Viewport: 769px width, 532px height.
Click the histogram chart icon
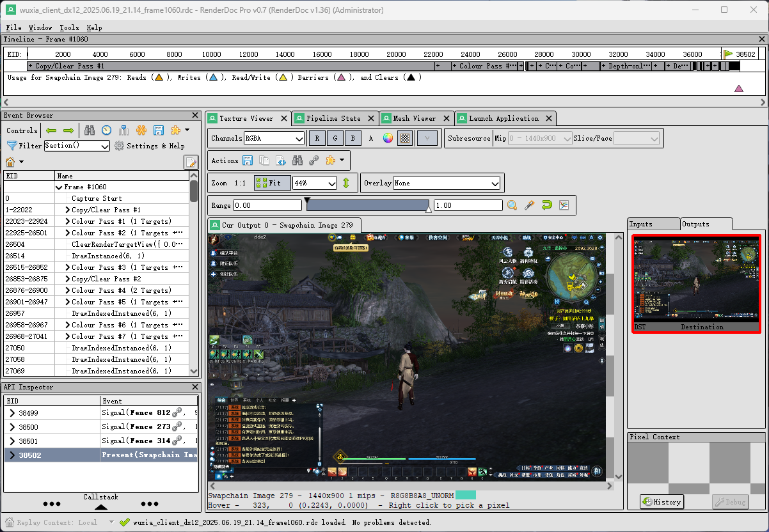point(564,205)
